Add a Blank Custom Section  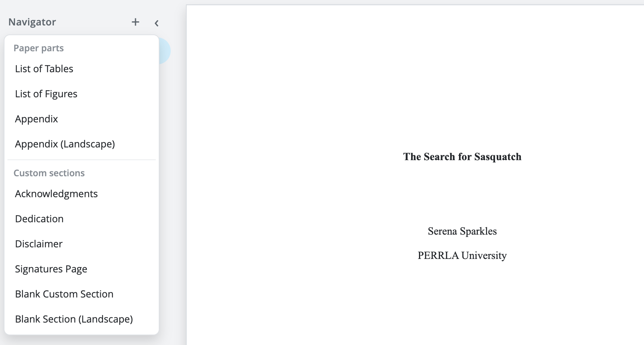(x=82, y=294)
